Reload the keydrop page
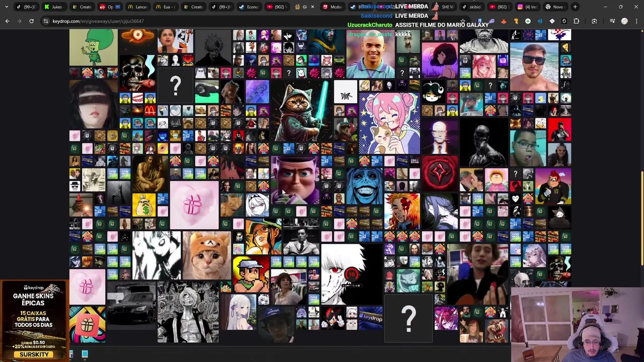Screen dimensions: 644x362 tap(31, 21)
